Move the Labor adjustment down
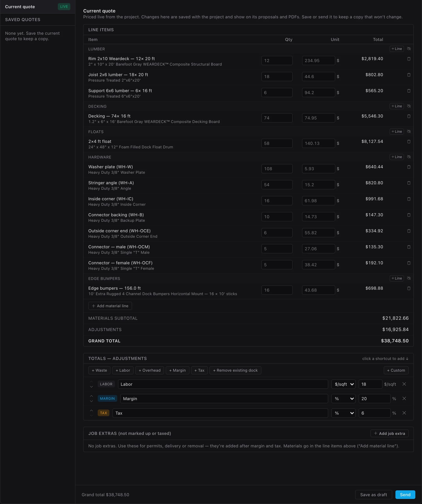Image resolution: width=422 pixels, height=504 pixels. point(91,387)
